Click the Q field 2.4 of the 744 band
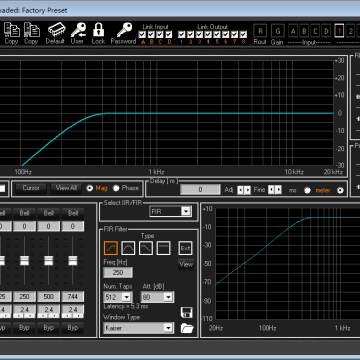The width and height of the screenshot is (360, 360). pyautogui.click(x=73, y=309)
